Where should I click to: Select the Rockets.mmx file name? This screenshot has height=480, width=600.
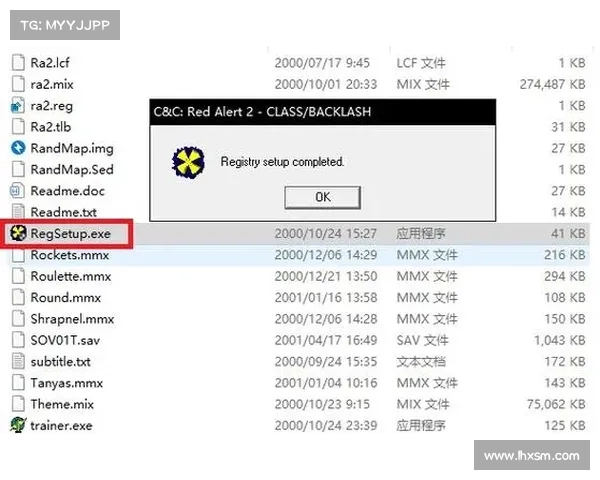[x=69, y=255]
